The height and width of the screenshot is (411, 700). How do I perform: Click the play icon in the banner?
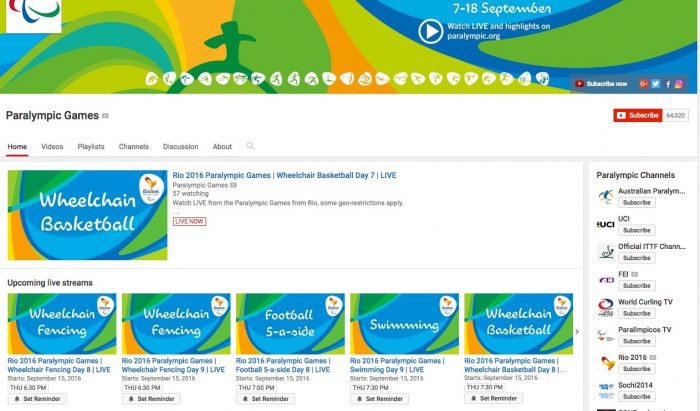pos(430,31)
